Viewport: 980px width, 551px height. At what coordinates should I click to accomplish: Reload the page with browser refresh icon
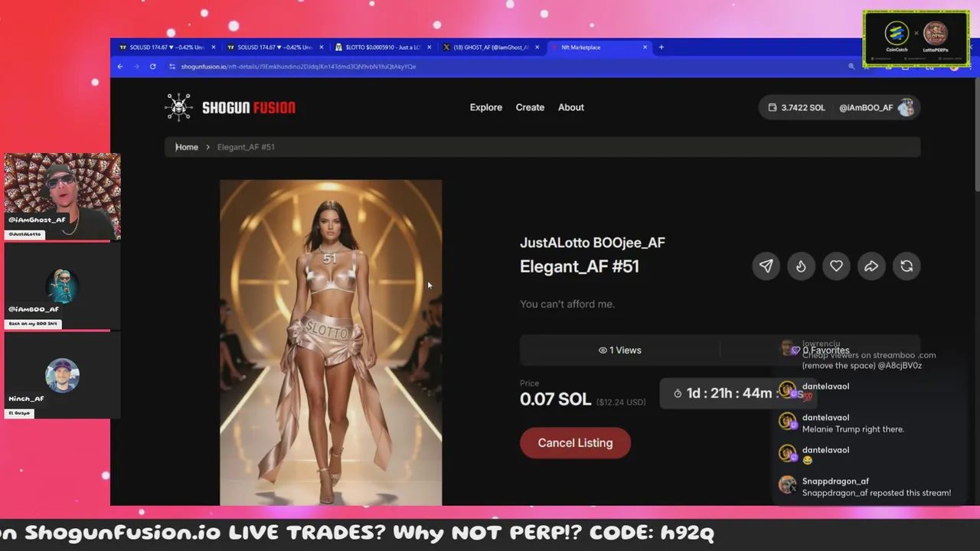point(153,67)
